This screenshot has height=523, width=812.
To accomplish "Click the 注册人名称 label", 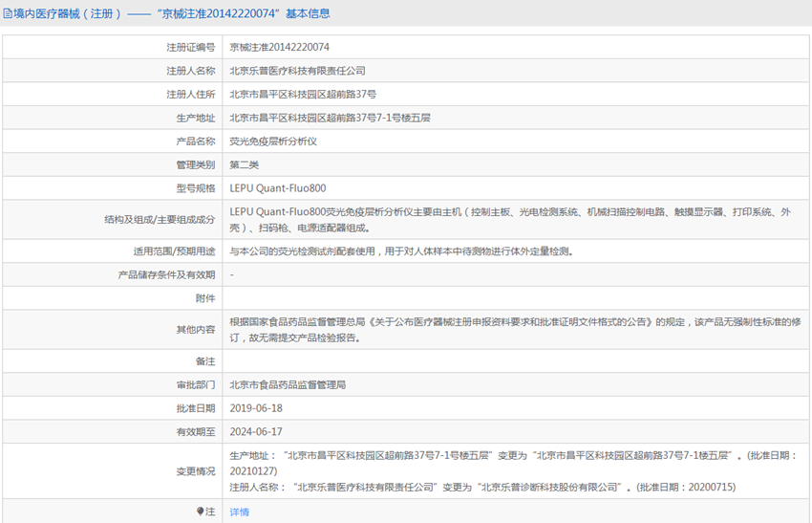I will coord(190,71).
